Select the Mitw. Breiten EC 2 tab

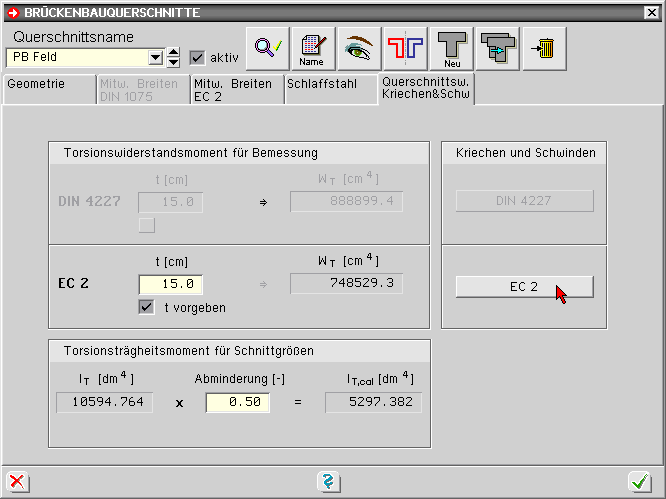pyautogui.click(x=236, y=89)
